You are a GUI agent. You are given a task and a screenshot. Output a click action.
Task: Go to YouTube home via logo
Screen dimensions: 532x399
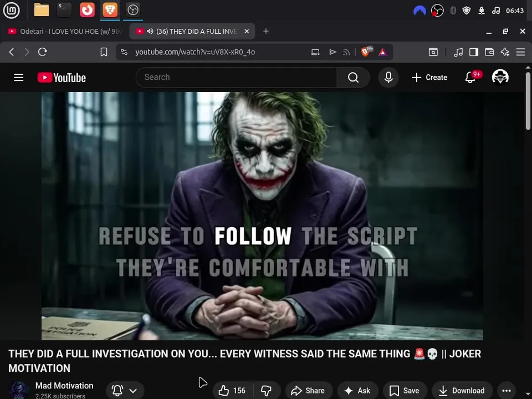[62, 78]
